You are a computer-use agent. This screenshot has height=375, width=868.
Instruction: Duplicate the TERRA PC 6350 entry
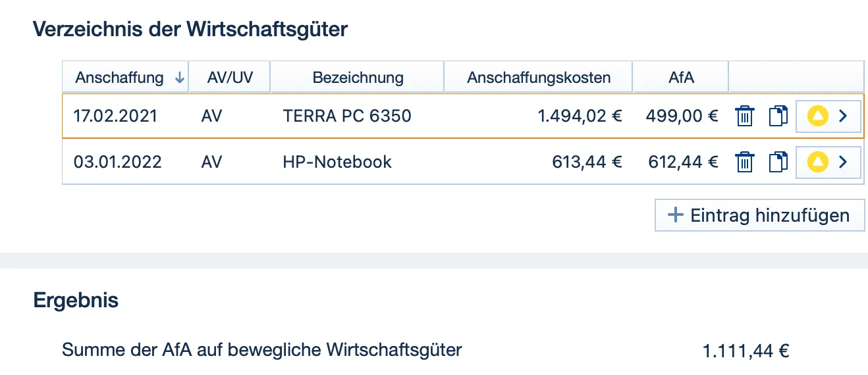coord(778,116)
